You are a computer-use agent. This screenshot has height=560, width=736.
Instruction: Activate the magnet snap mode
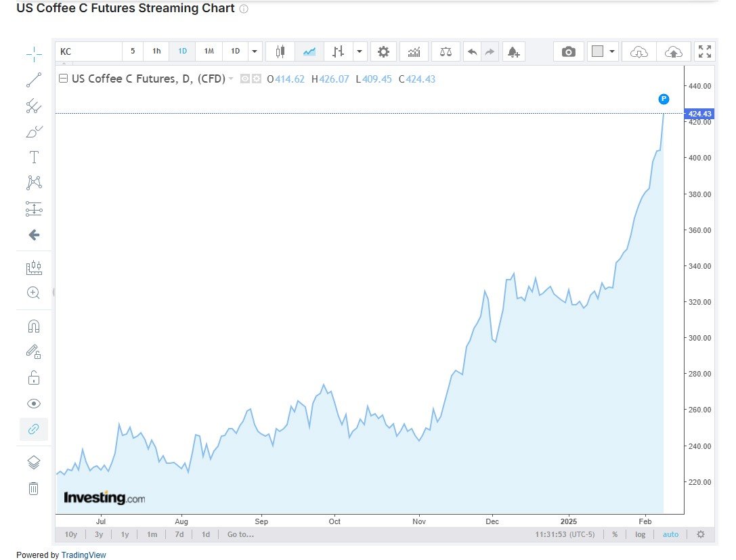click(x=33, y=326)
